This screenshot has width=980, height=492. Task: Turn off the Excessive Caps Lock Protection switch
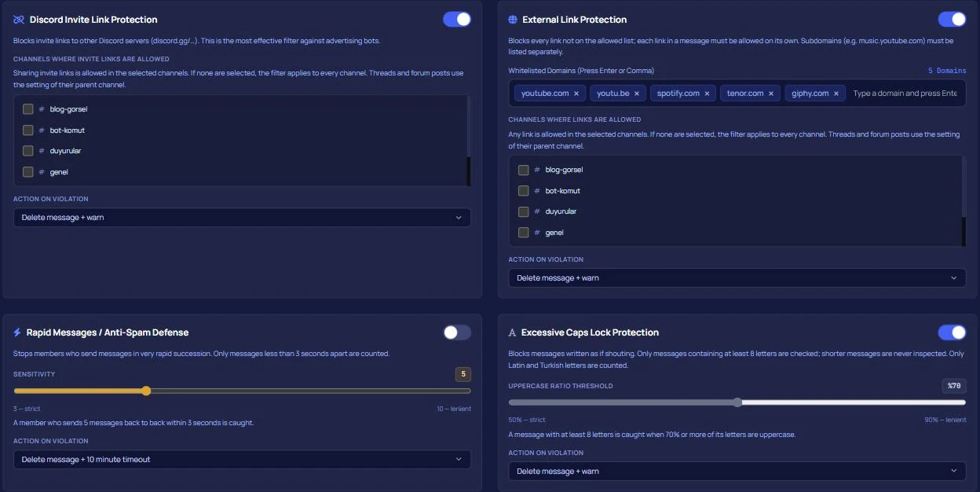[952, 332]
